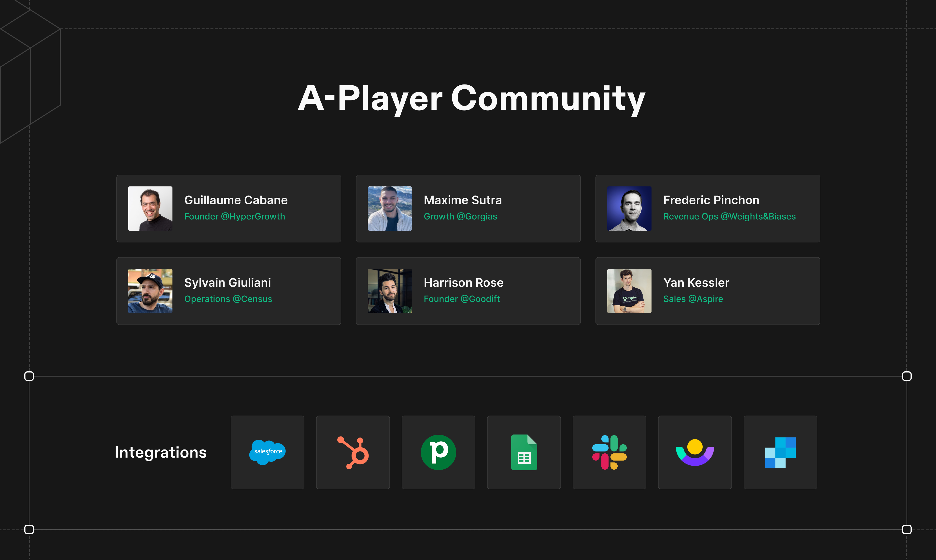Click Revenue Ops @Weights&Biases text
Image resolution: width=936 pixels, height=560 pixels.
[x=729, y=217]
